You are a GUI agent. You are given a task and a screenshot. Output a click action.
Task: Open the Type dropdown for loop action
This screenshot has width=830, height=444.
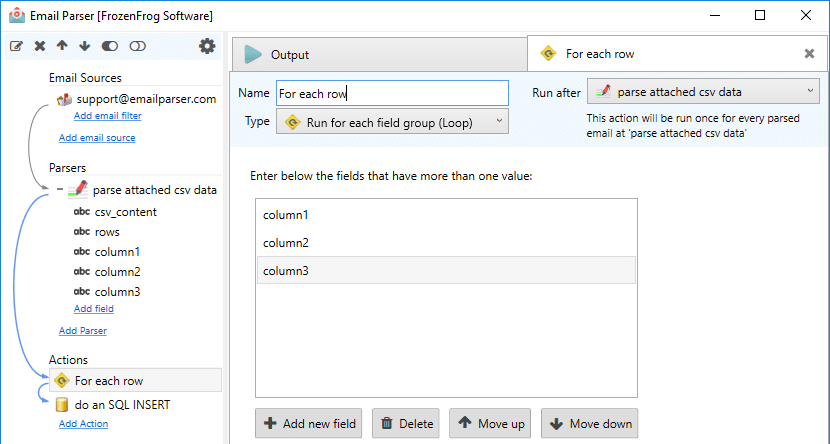coord(392,122)
